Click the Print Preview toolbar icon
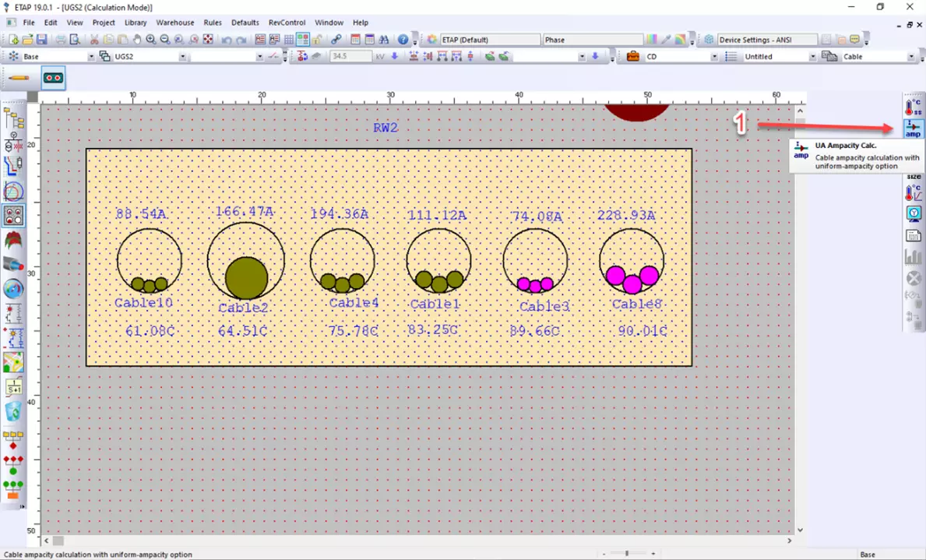 tap(74, 39)
